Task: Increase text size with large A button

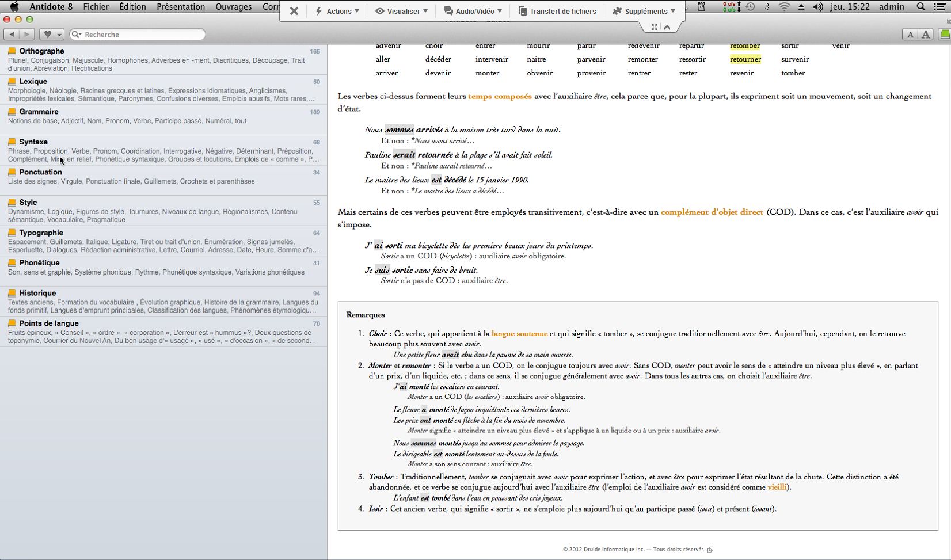Action: pos(925,35)
